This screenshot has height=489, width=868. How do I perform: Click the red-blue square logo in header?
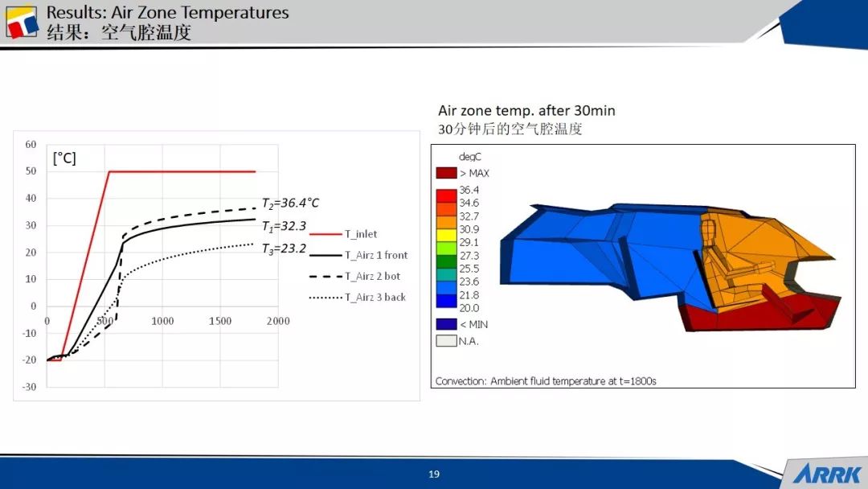(x=23, y=23)
